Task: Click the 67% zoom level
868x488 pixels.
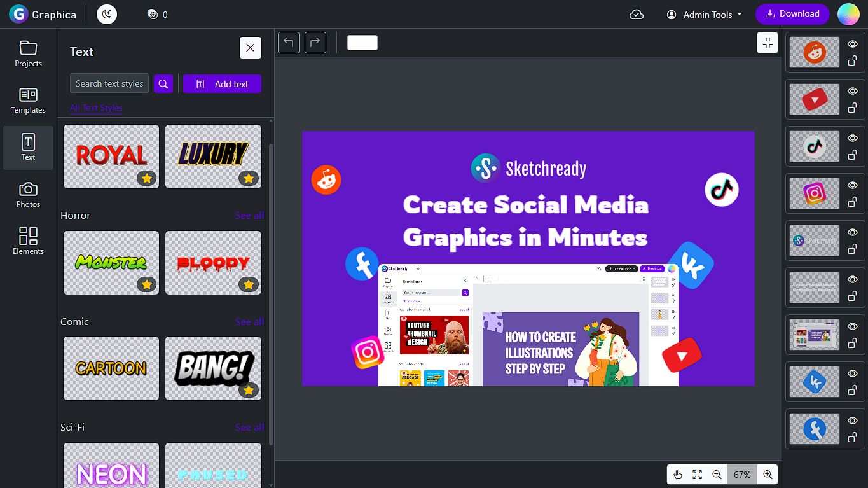Action: click(742, 475)
